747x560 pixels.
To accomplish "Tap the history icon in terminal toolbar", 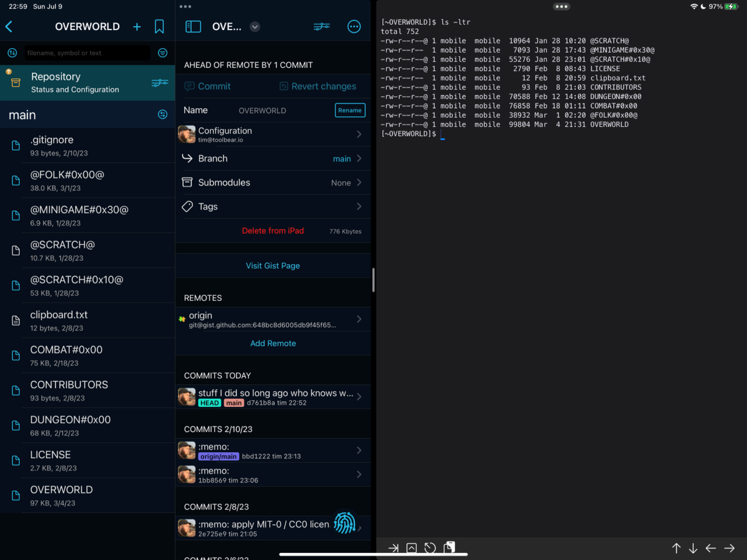I will pos(430,548).
